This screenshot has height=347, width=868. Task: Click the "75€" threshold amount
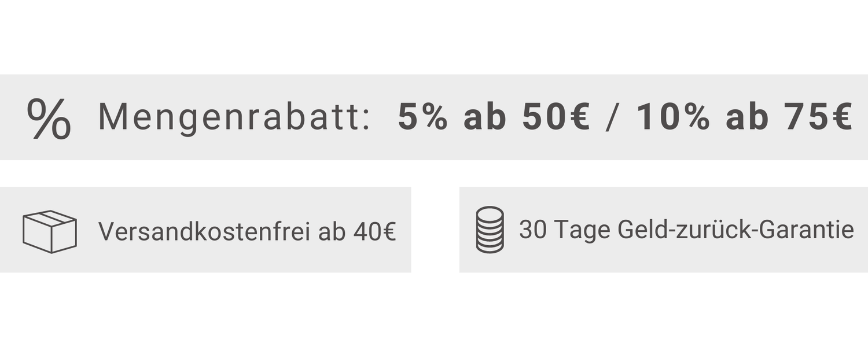(818, 117)
